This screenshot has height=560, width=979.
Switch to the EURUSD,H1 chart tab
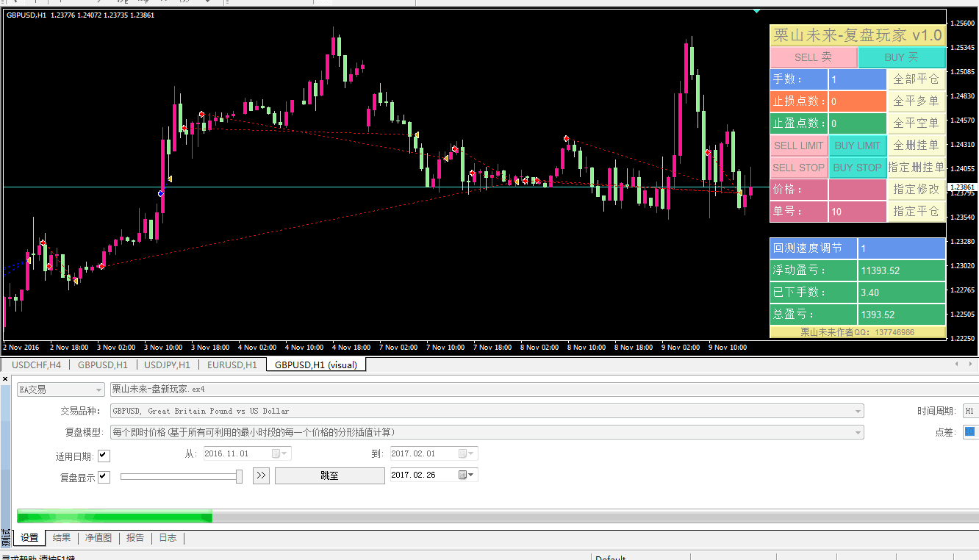(x=232, y=365)
